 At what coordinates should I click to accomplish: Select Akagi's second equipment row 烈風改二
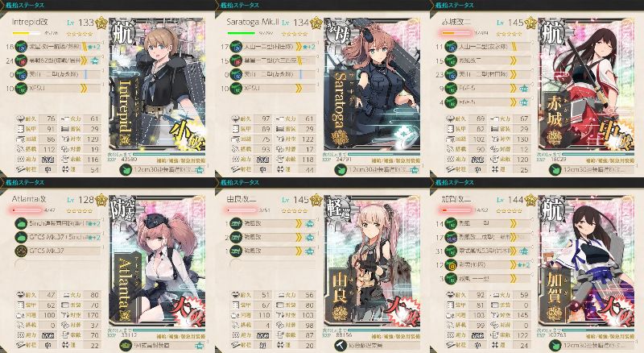click(489, 60)
